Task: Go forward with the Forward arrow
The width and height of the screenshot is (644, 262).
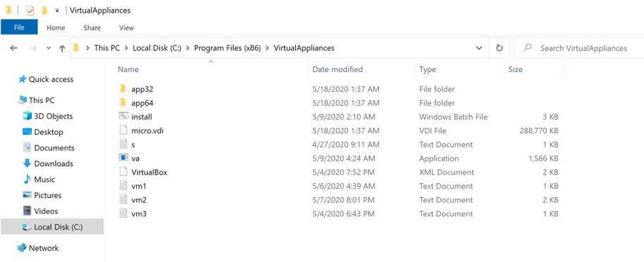Action: click(32, 48)
